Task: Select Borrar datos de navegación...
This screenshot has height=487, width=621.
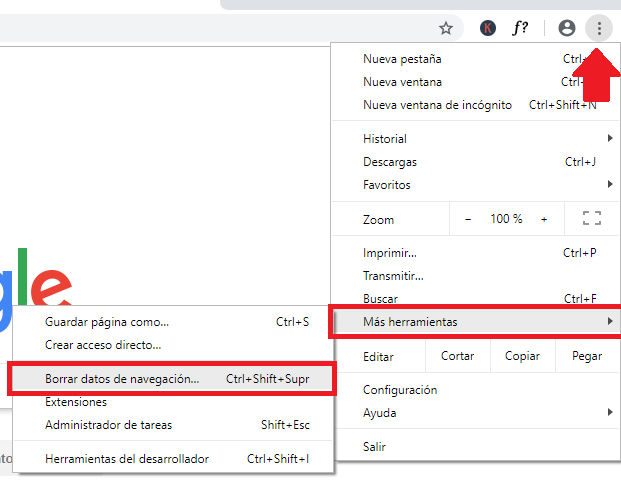Action: pos(173,379)
